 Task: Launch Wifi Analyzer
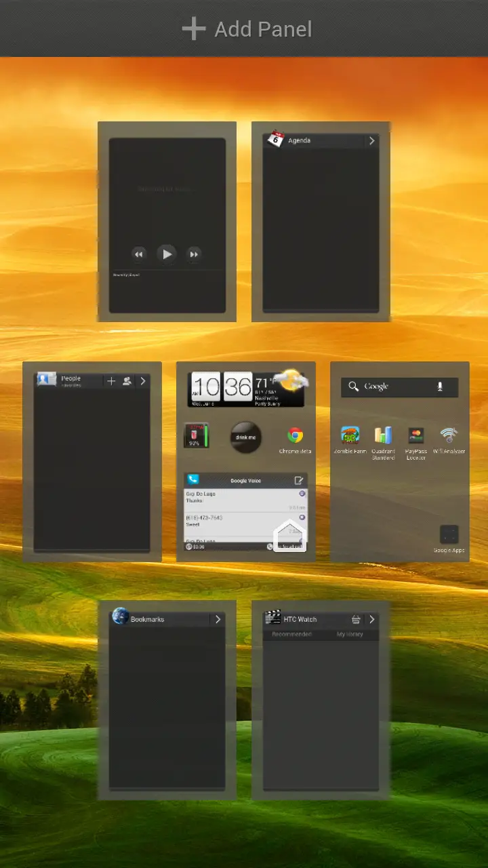coord(449,439)
